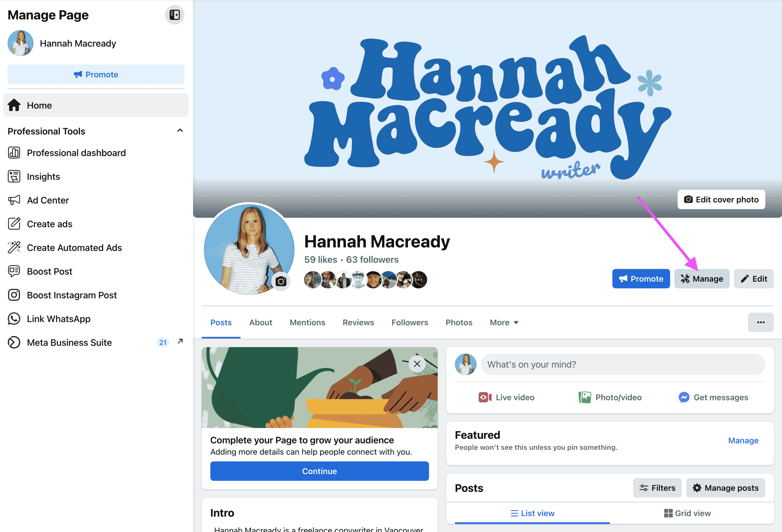Switch posts to List view
The height and width of the screenshot is (532, 782).
532,513
